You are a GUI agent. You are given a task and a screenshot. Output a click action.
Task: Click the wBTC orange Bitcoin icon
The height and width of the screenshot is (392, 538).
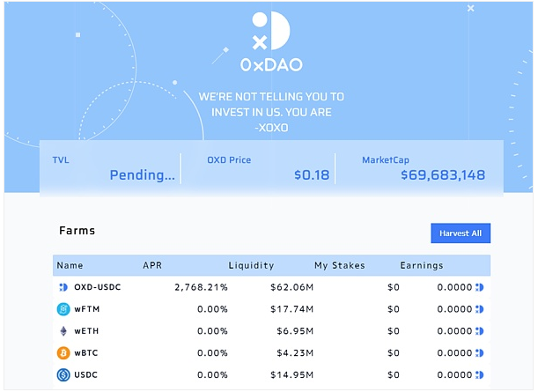click(63, 353)
